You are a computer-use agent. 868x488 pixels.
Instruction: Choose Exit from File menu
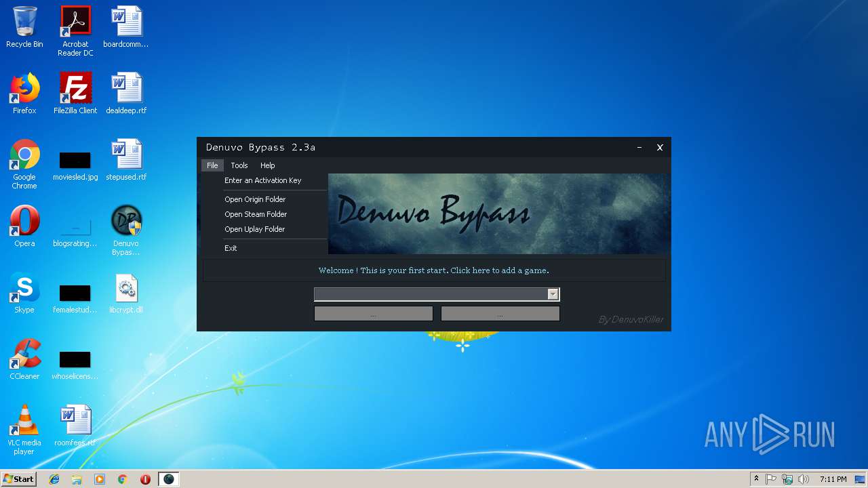pyautogui.click(x=231, y=248)
